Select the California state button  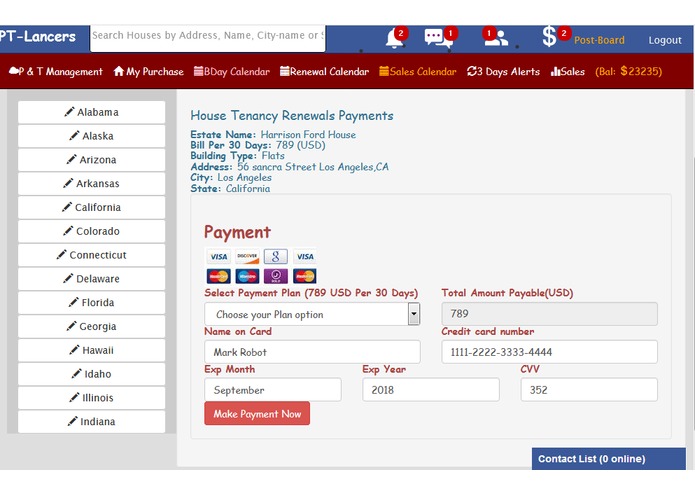click(91, 207)
